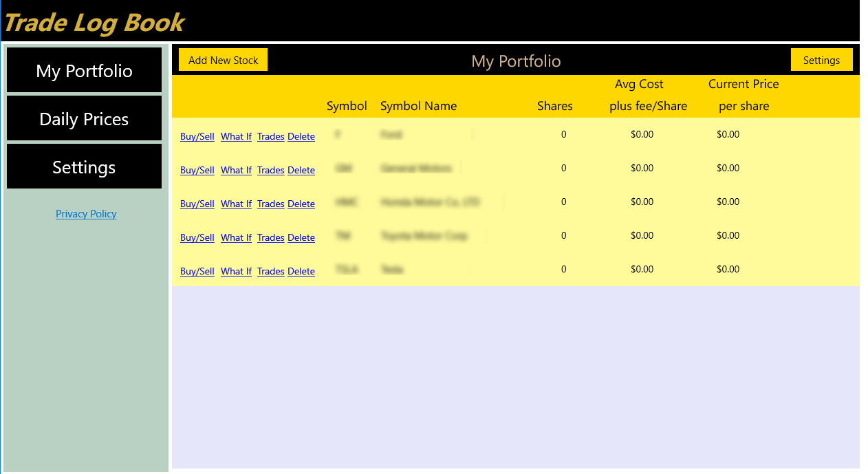This screenshot has height=474, width=868.
Task: Delete the Ford stock row
Action: pos(301,136)
